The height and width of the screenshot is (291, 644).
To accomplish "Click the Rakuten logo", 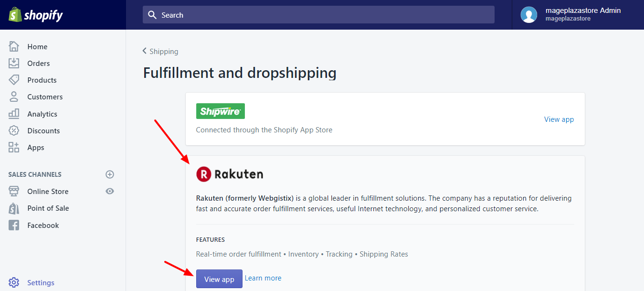I will [230, 174].
